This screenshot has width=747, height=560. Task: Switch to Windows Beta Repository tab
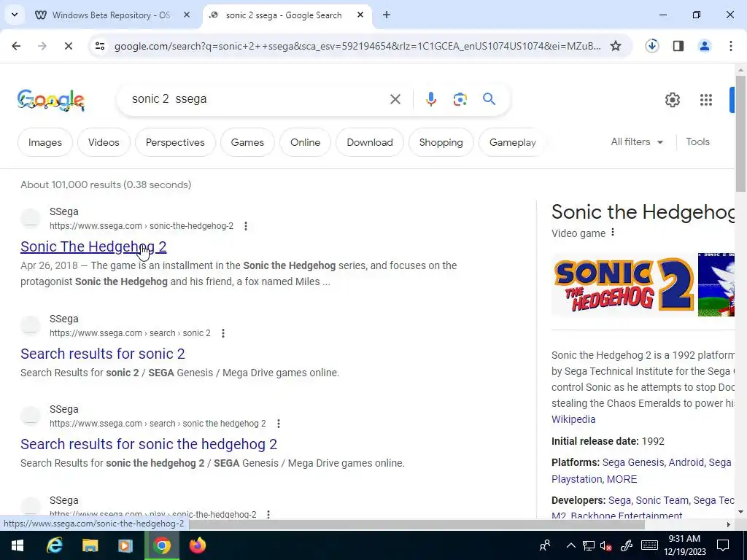111,15
